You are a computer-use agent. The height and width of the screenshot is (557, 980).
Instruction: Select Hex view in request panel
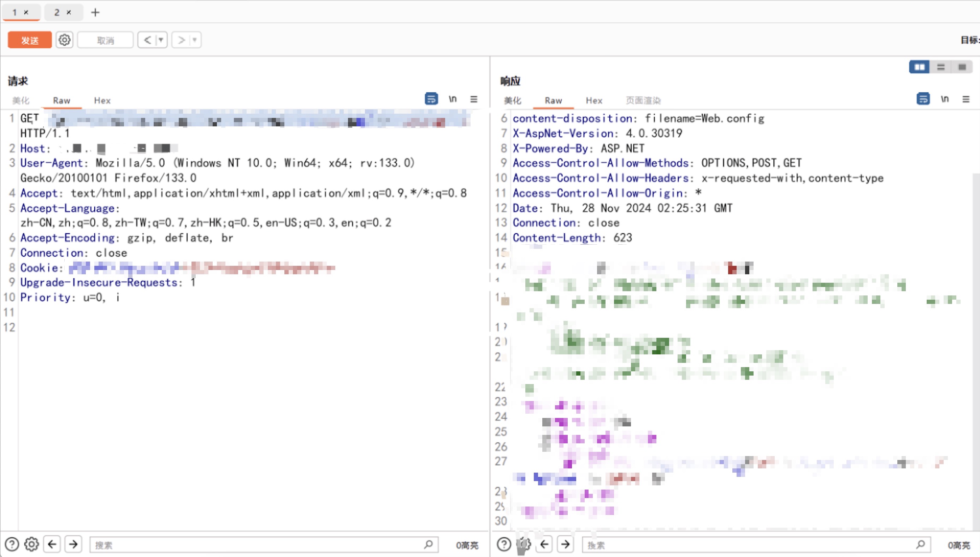click(102, 100)
